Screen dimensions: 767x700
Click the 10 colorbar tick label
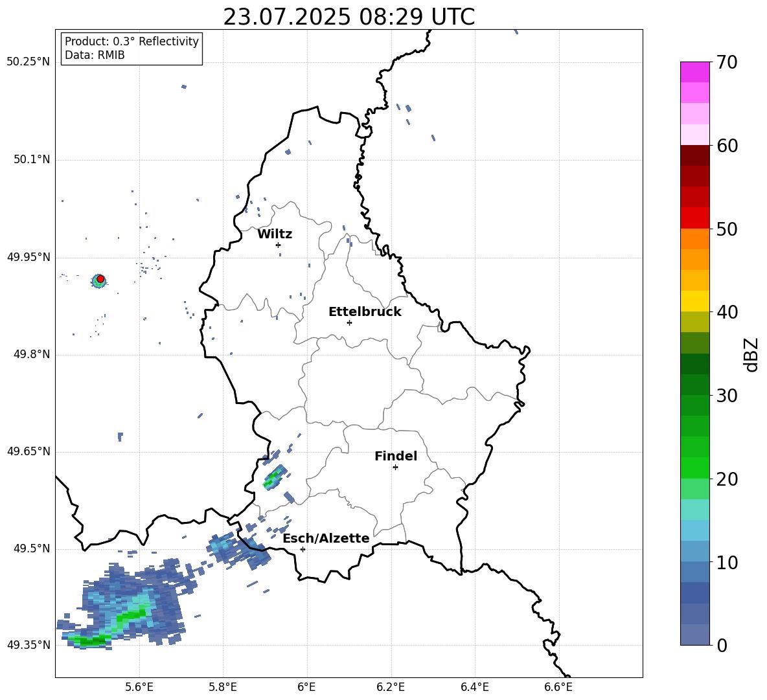tap(727, 562)
